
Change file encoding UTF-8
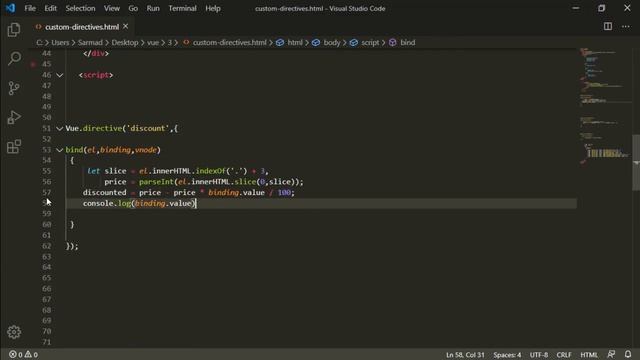pyautogui.click(x=539, y=355)
